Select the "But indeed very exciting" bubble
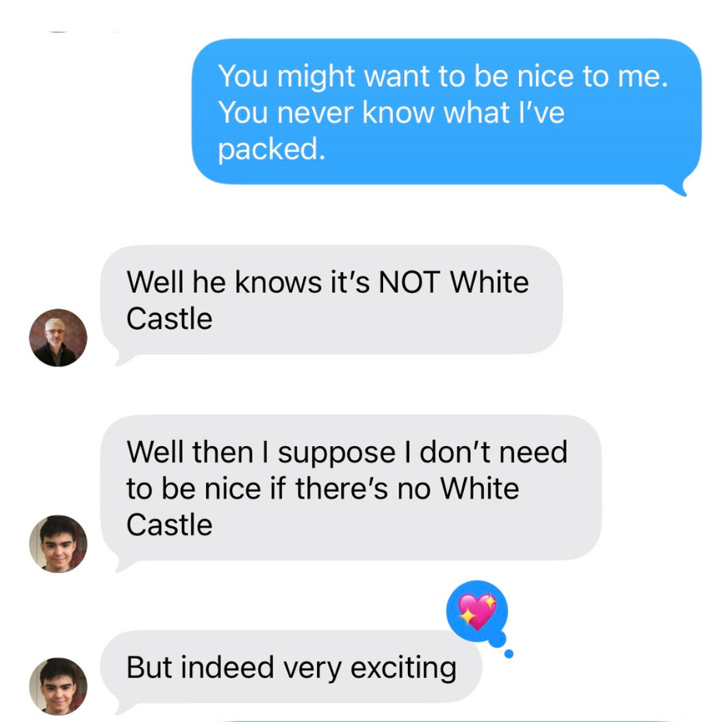 [291, 667]
